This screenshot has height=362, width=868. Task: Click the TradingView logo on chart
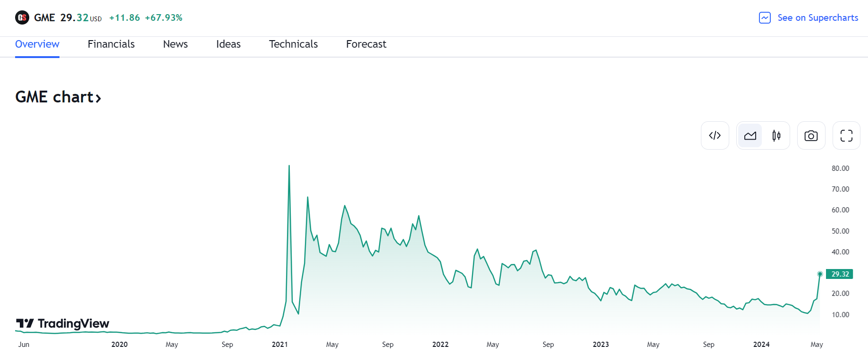click(63, 323)
